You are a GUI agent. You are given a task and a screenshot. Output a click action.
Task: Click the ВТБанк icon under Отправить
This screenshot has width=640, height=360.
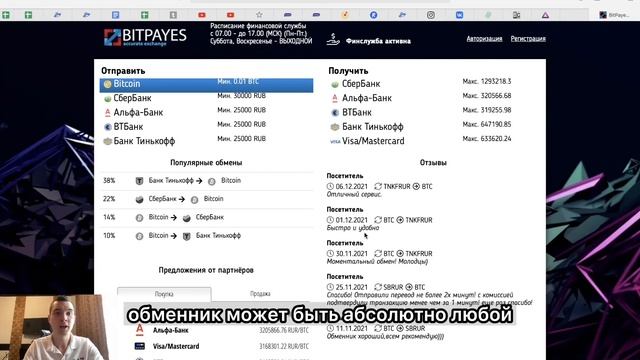pyautogui.click(x=108, y=127)
